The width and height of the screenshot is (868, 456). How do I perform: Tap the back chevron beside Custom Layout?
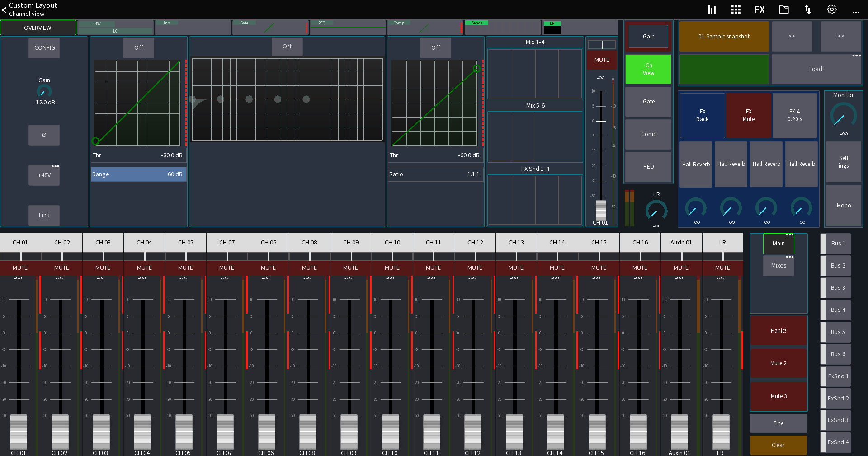(x=5, y=9)
